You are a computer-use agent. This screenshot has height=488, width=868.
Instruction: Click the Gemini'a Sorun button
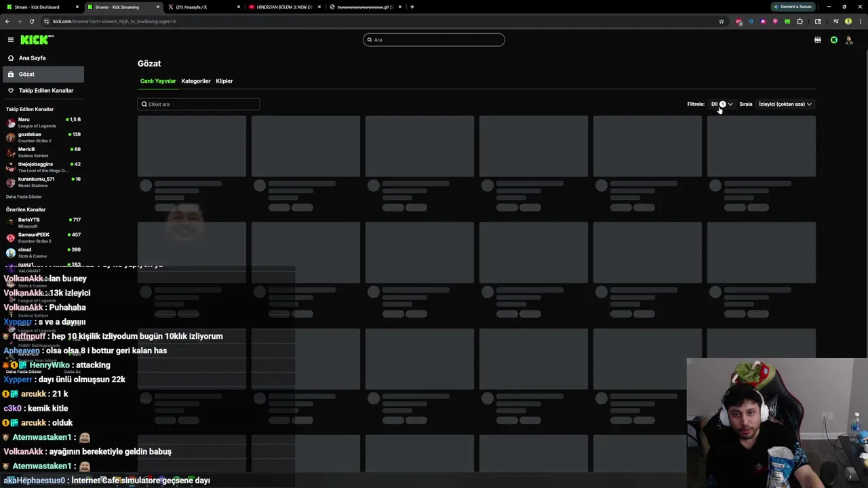pos(793,7)
